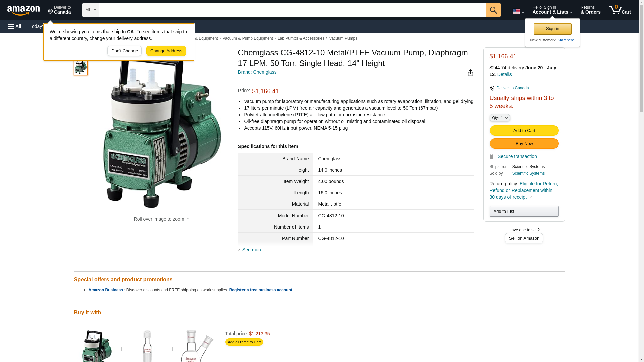The width and height of the screenshot is (644, 362).
Task: Open the All hamburger menu
Action: (15, 26)
